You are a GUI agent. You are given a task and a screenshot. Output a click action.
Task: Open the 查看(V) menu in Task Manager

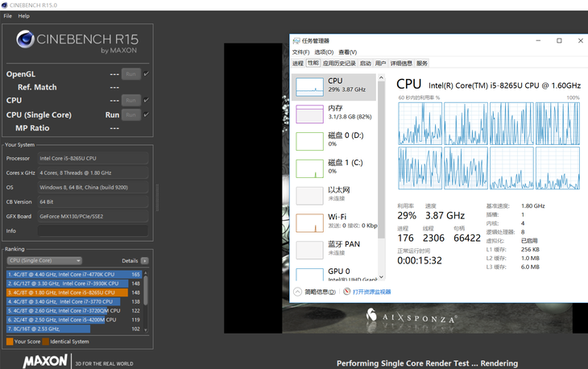tap(348, 52)
